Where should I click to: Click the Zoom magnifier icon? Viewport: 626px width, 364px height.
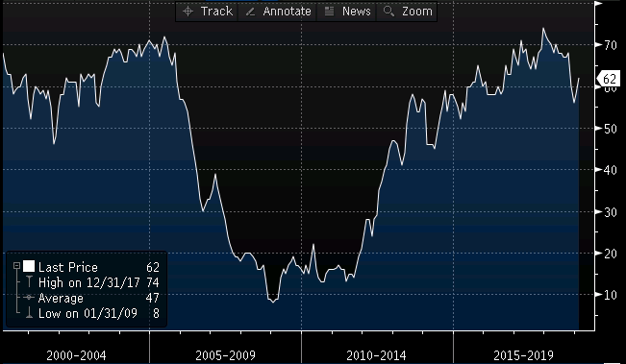pos(388,12)
